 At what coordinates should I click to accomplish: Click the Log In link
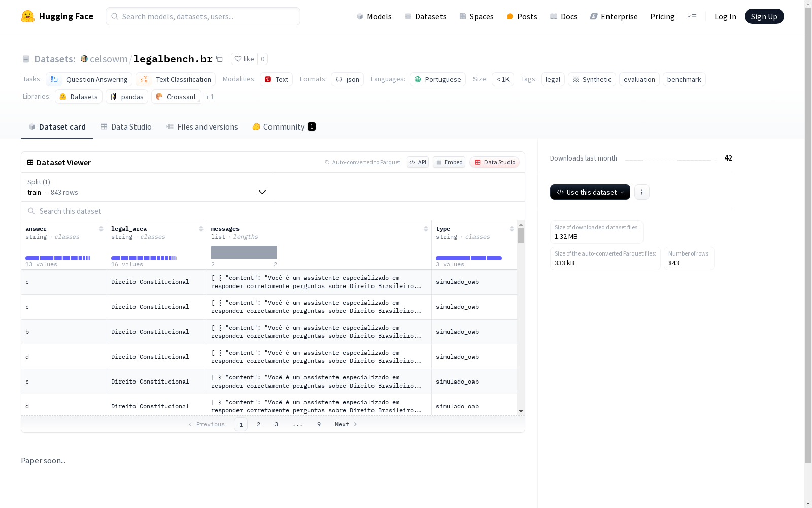725,16
